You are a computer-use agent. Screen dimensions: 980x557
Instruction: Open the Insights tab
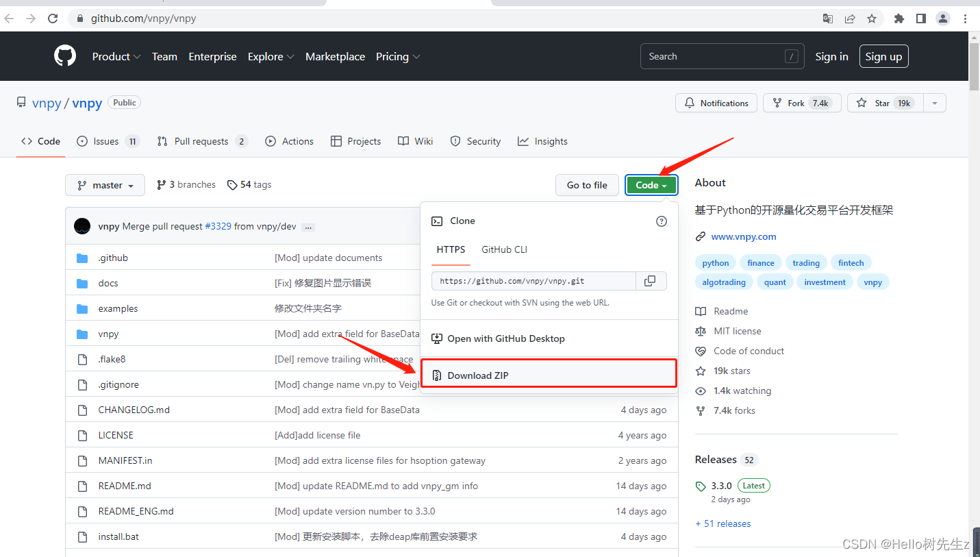(542, 141)
